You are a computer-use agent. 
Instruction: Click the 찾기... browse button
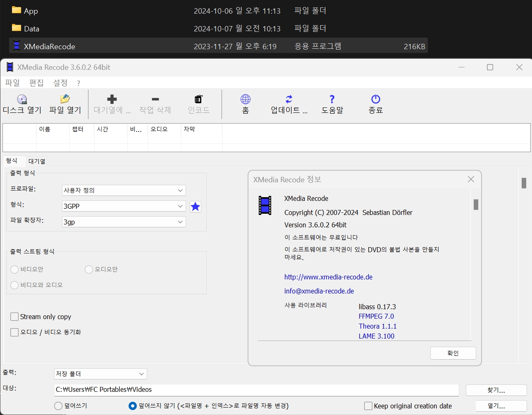[496, 390]
